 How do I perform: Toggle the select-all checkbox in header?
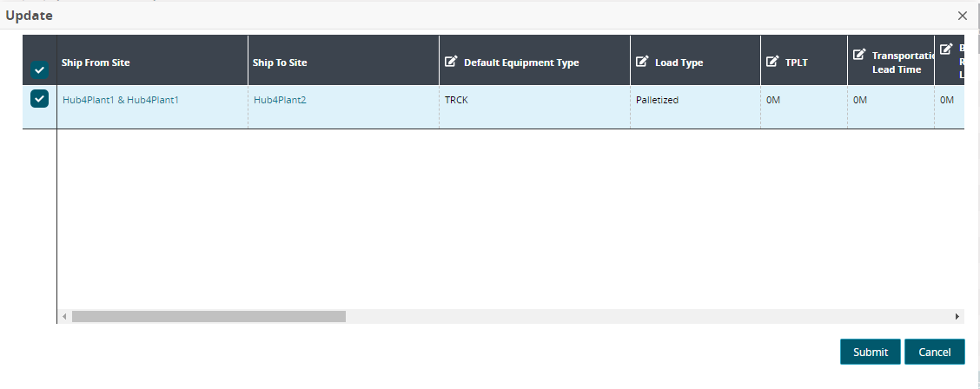(39, 70)
